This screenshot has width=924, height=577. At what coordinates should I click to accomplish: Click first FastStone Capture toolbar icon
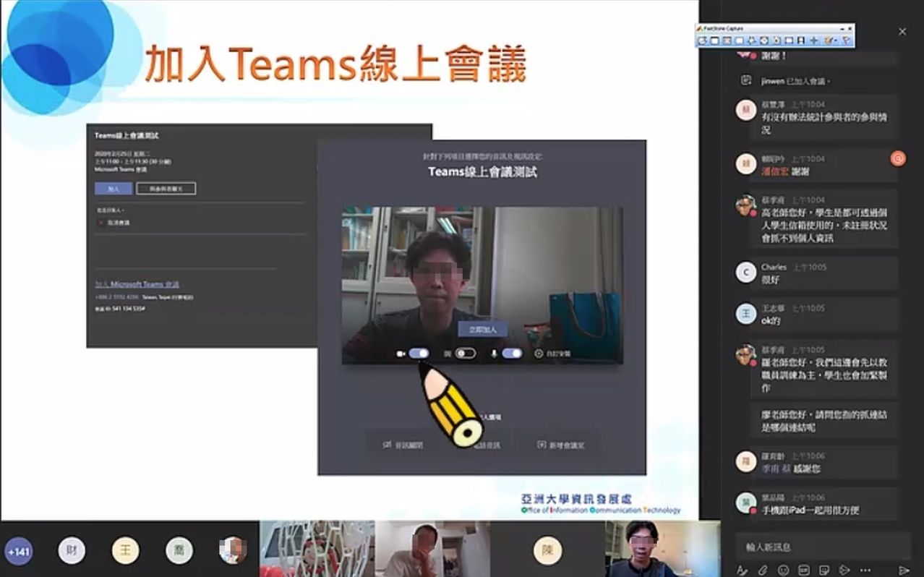702,40
